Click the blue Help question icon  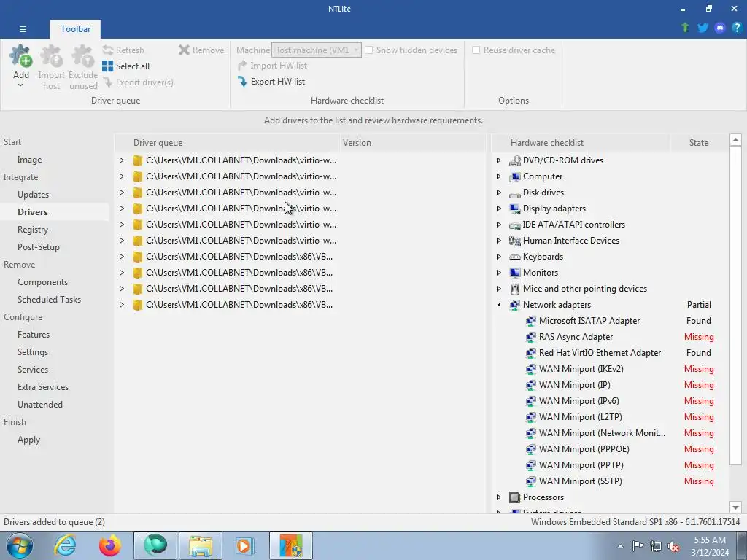pos(737,28)
